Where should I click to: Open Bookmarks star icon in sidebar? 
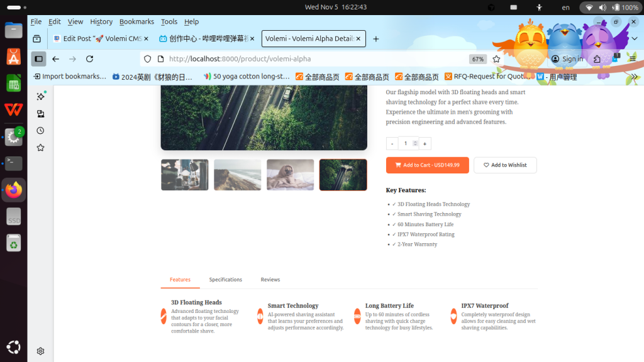click(40, 148)
